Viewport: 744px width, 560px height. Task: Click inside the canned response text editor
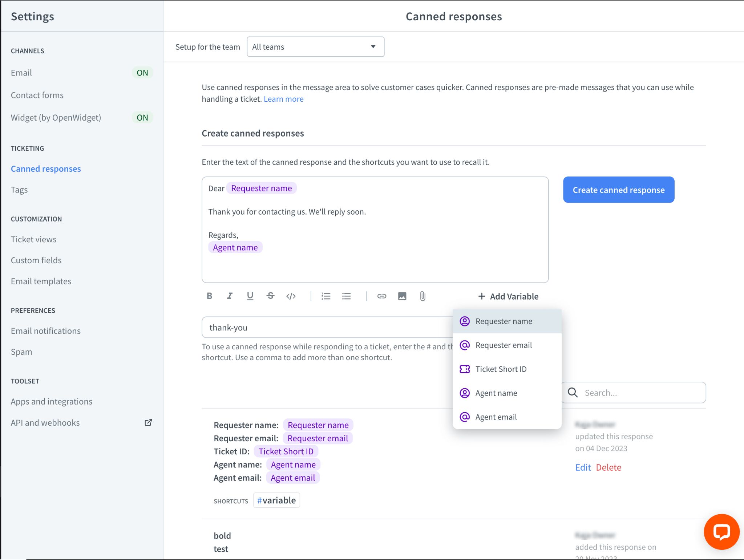[375, 230]
